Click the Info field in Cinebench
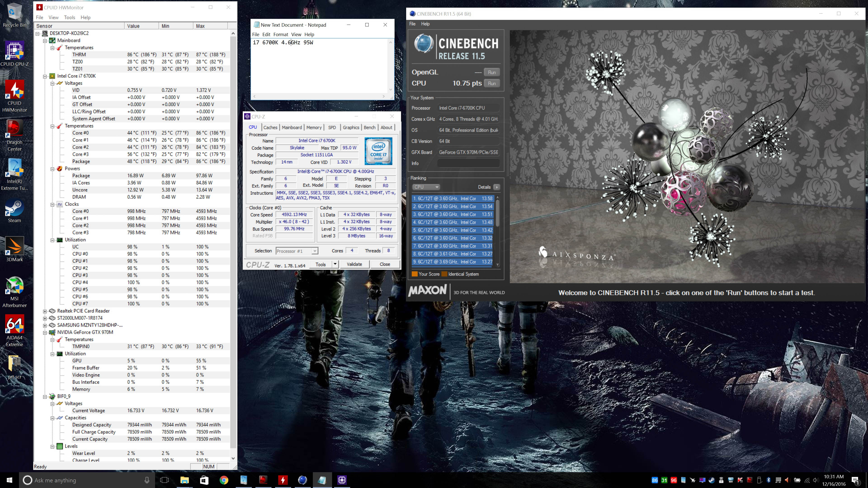Viewport: 868px width, 488px height. 468,163
